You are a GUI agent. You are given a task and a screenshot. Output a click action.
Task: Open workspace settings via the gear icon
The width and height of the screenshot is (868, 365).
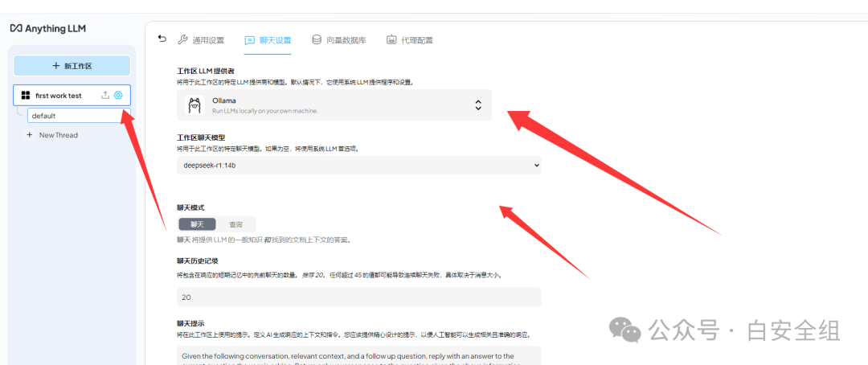coord(118,96)
